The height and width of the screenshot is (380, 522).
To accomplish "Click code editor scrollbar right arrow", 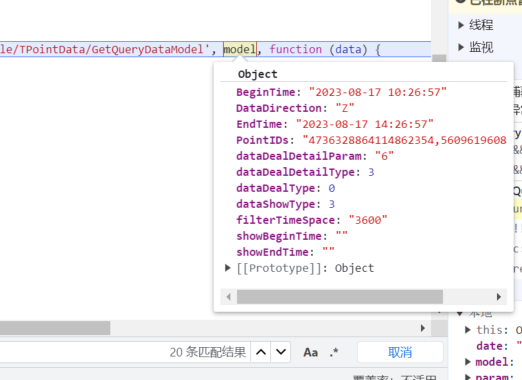I will (x=423, y=328).
